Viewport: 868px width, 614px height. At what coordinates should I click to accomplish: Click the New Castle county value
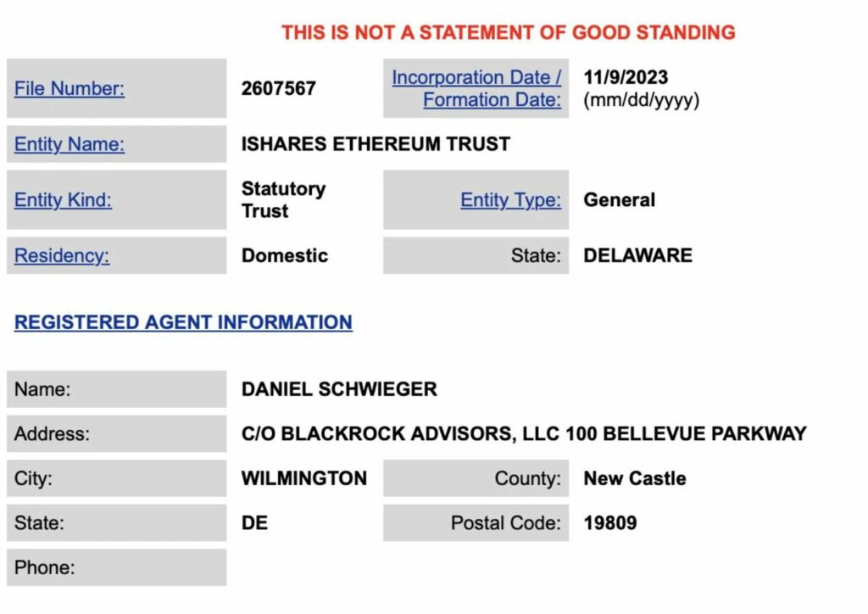633,478
